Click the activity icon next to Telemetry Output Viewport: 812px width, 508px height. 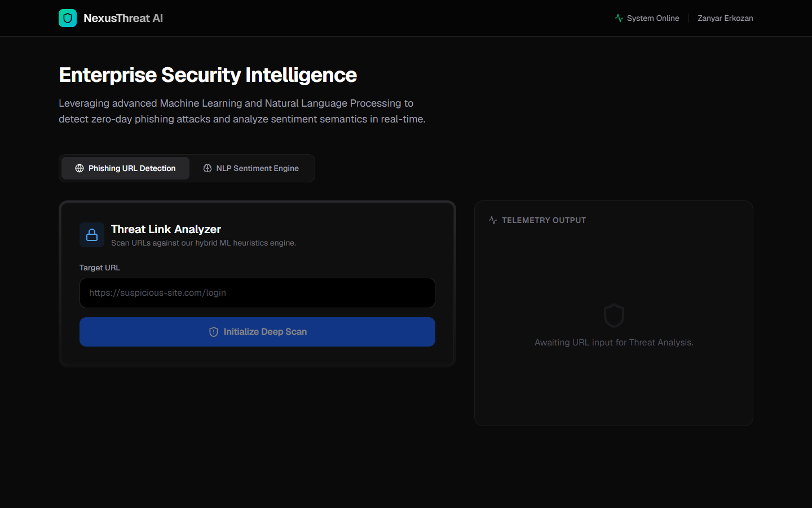coord(493,220)
